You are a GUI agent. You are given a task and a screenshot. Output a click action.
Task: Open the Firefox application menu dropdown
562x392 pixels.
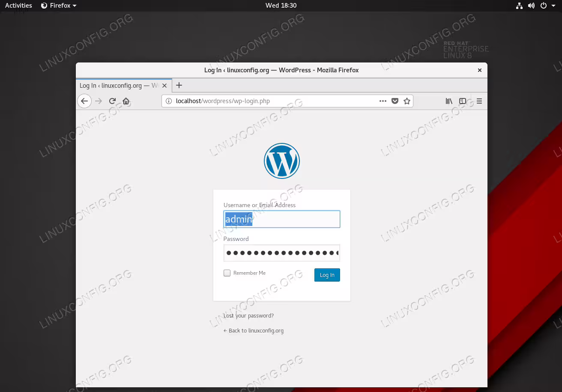coord(59,6)
